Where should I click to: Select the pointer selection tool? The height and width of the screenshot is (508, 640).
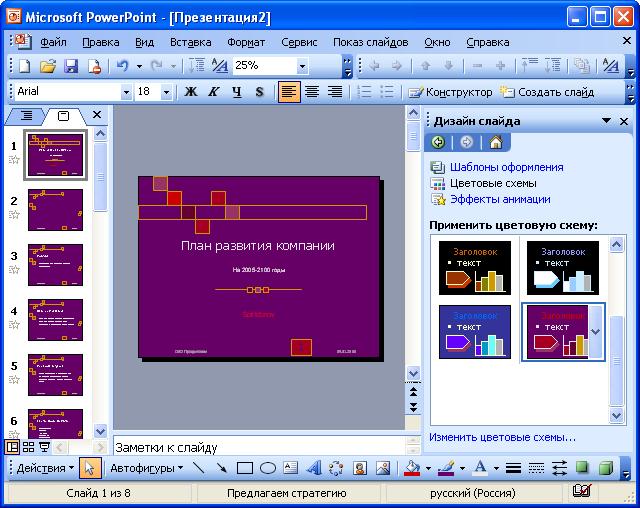pos(89,468)
